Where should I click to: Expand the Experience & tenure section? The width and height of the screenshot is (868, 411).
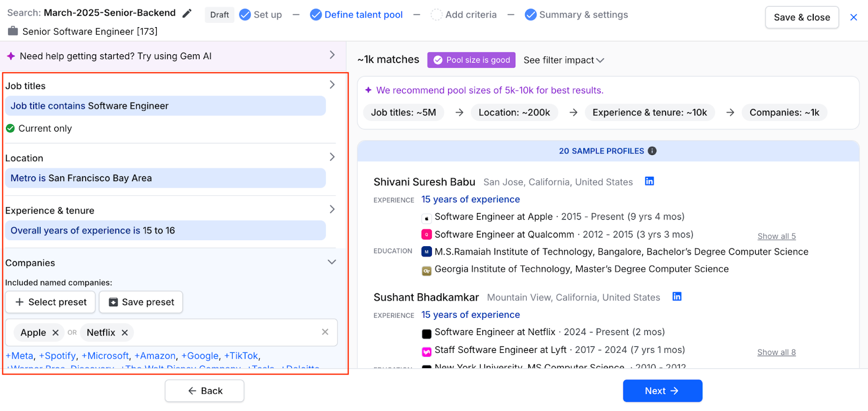click(x=332, y=209)
